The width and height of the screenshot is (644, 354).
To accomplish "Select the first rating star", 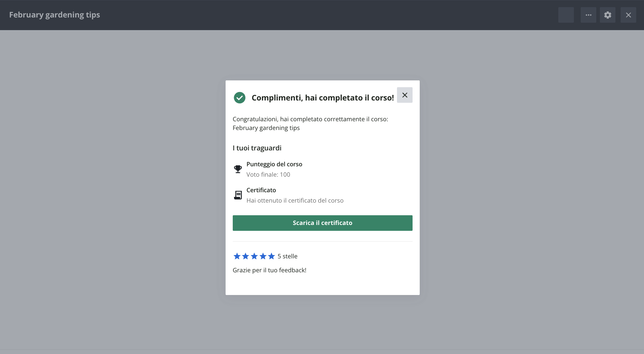I will click(x=237, y=256).
